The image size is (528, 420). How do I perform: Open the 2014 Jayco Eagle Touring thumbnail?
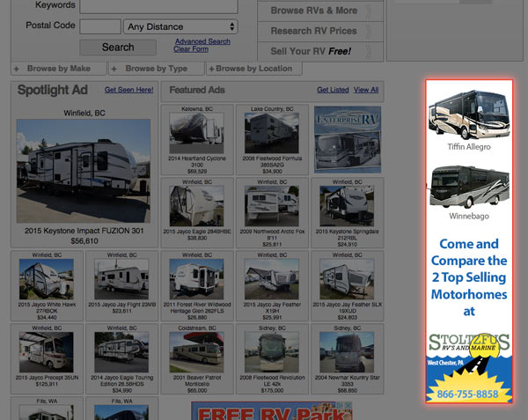tap(121, 352)
